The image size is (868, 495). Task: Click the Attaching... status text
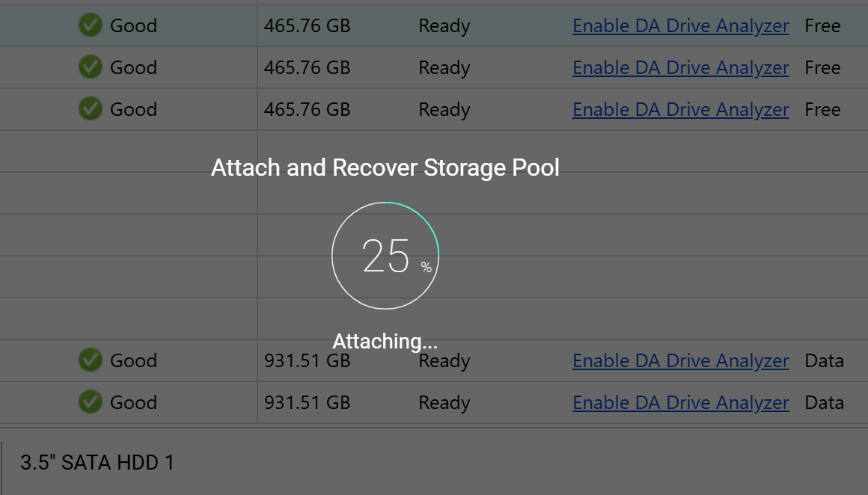click(x=385, y=341)
